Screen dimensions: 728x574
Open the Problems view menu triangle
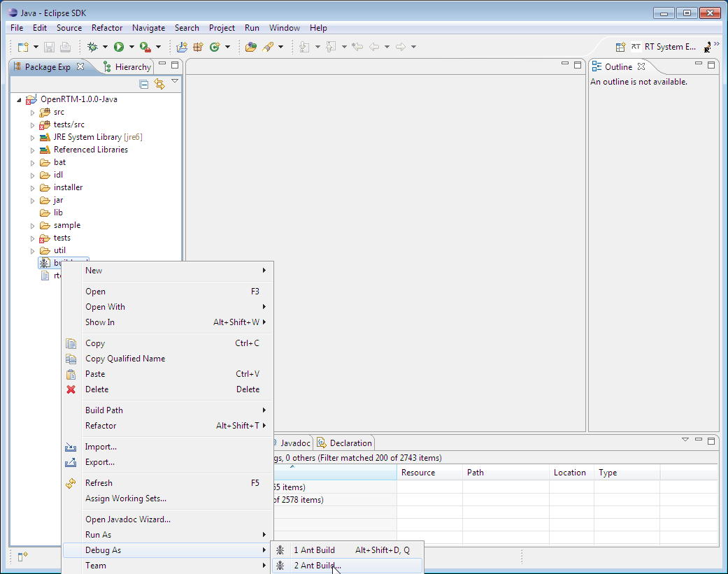(x=685, y=439)
